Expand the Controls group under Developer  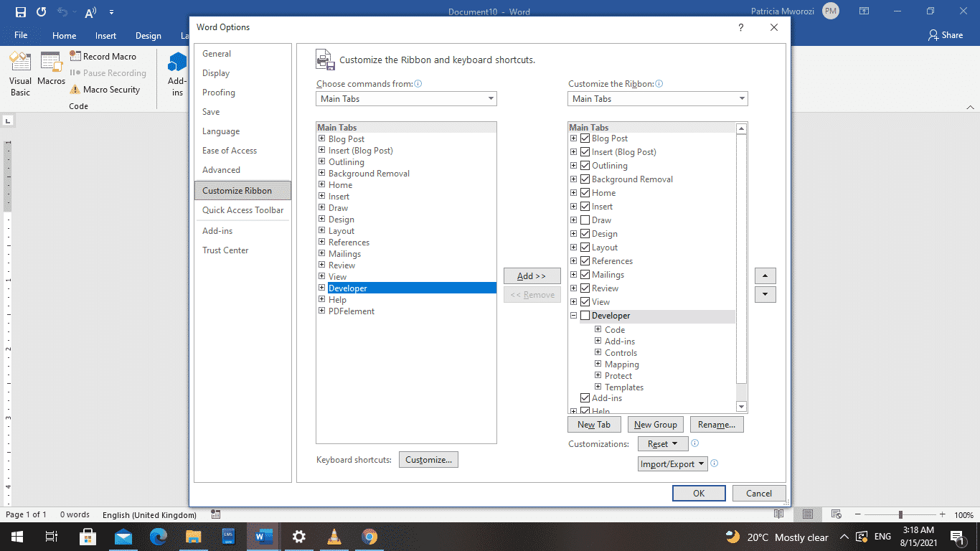598,352
